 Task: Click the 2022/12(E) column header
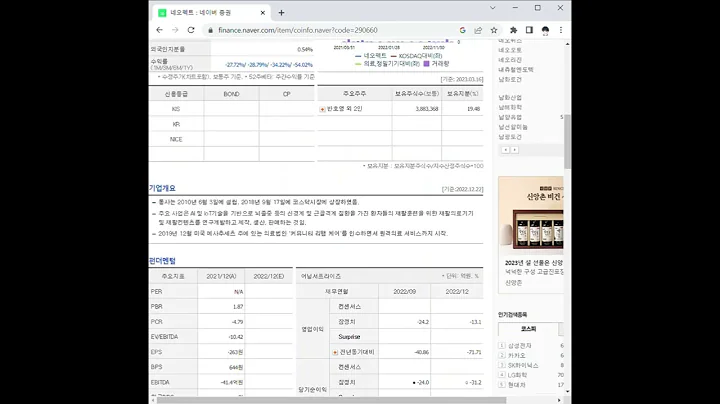[269, 276]
